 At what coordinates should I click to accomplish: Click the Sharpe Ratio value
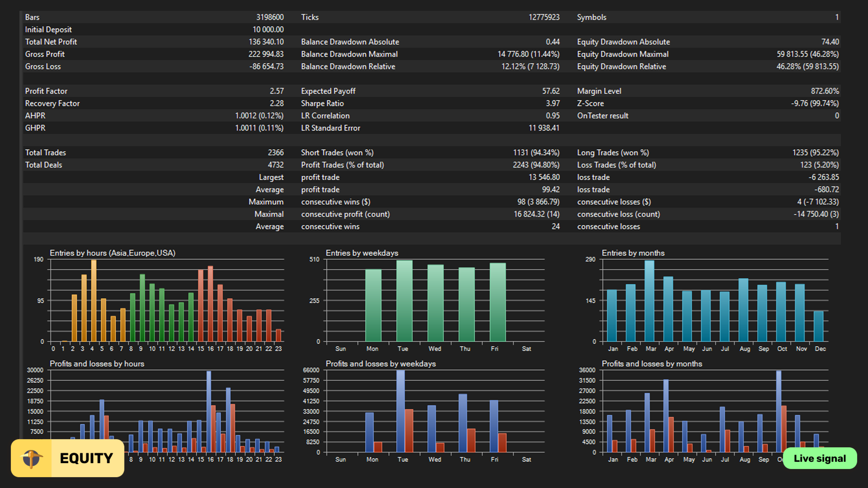(x=552, y=103)
